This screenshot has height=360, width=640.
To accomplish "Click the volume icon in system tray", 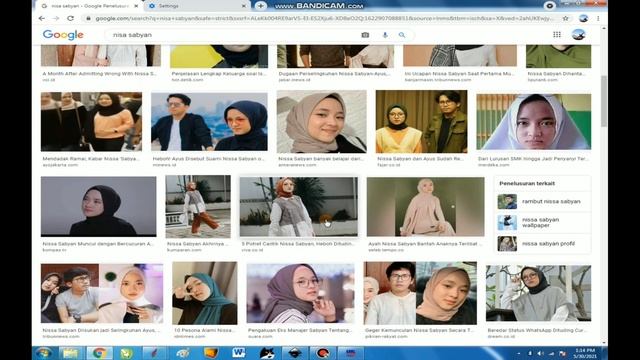I will click(x=540, y=353).
